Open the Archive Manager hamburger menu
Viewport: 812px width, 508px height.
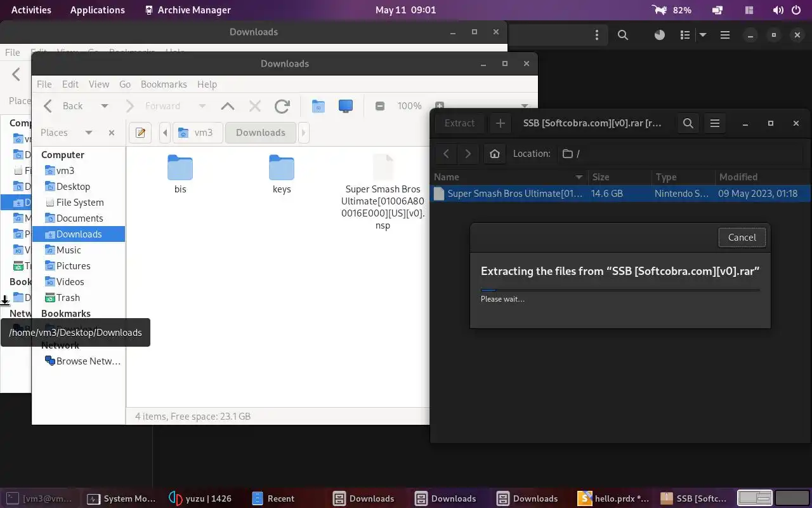715,123
